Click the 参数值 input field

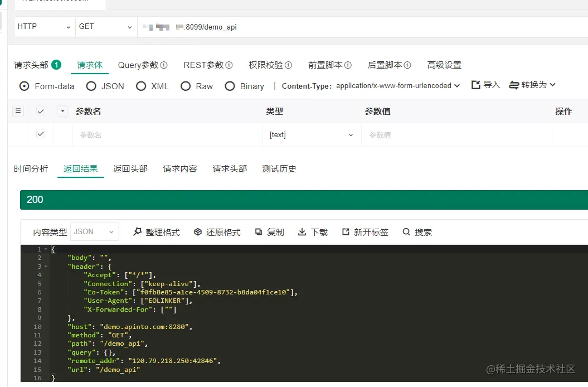pyautogui.click(x=456, y=135)
